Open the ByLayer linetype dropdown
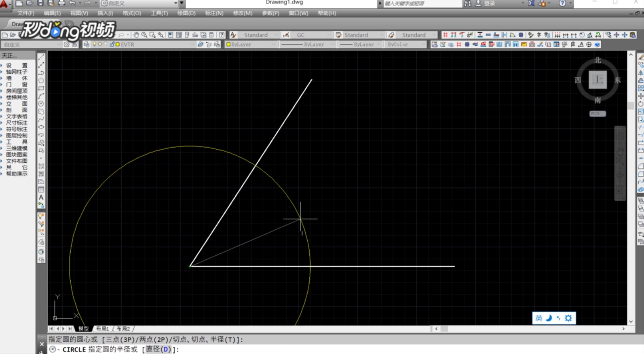The image size is (644, 354). tap(332, 45)
